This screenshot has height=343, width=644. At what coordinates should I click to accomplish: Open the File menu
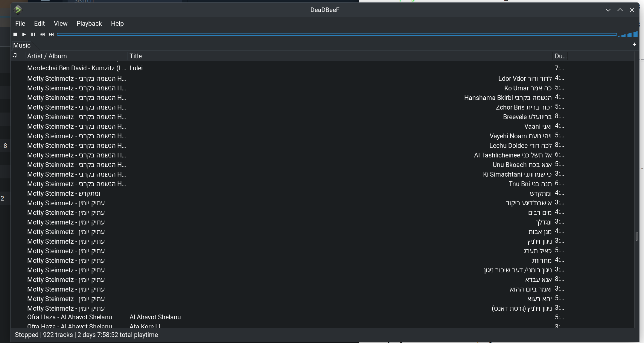tap(20, 24)
